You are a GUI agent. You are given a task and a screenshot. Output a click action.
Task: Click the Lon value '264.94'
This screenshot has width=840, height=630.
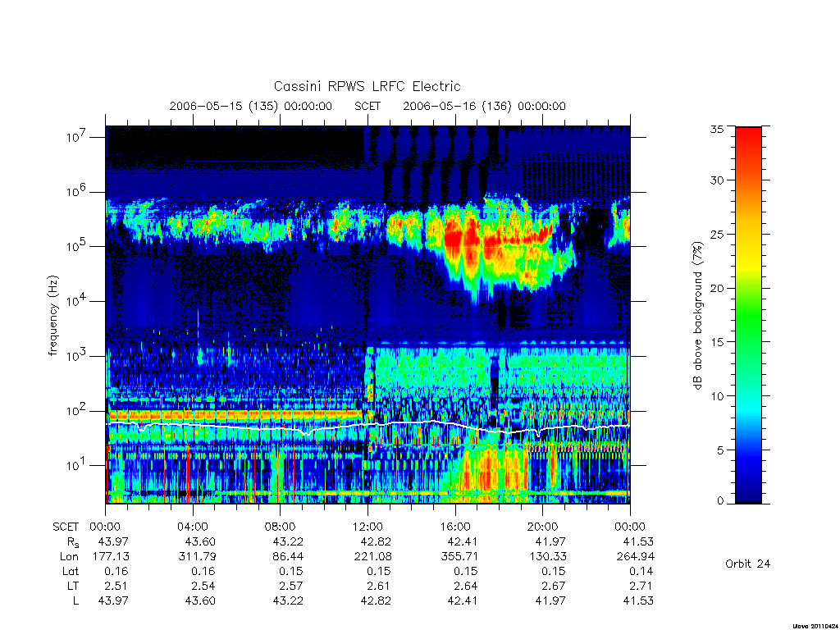[636, 557]
